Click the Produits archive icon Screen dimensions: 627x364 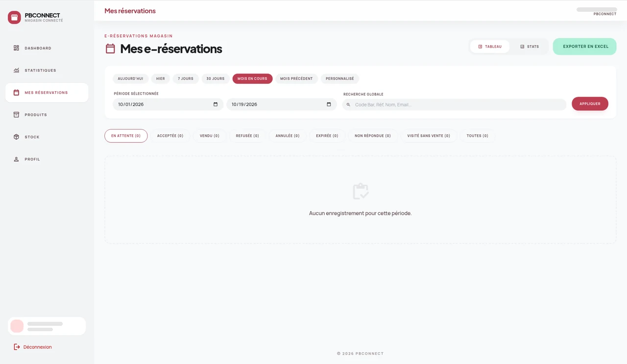pos(16,115)
